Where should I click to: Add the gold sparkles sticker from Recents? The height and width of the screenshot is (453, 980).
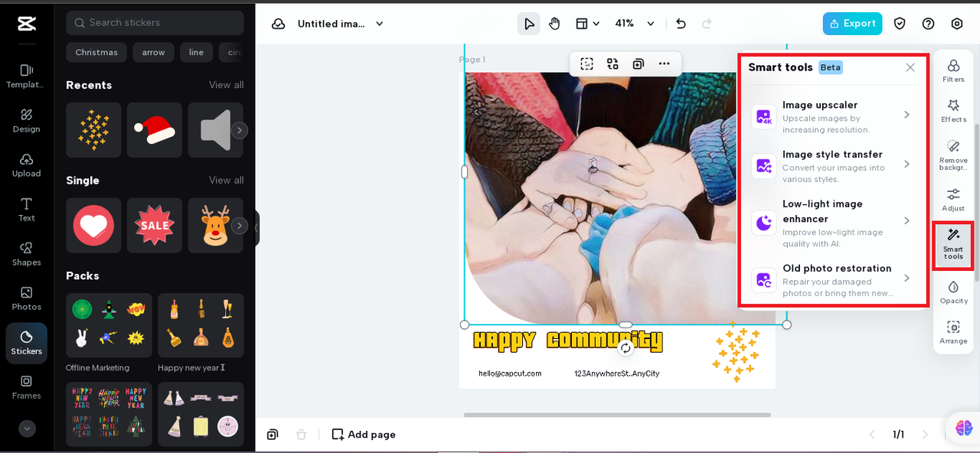pos(93,130)
